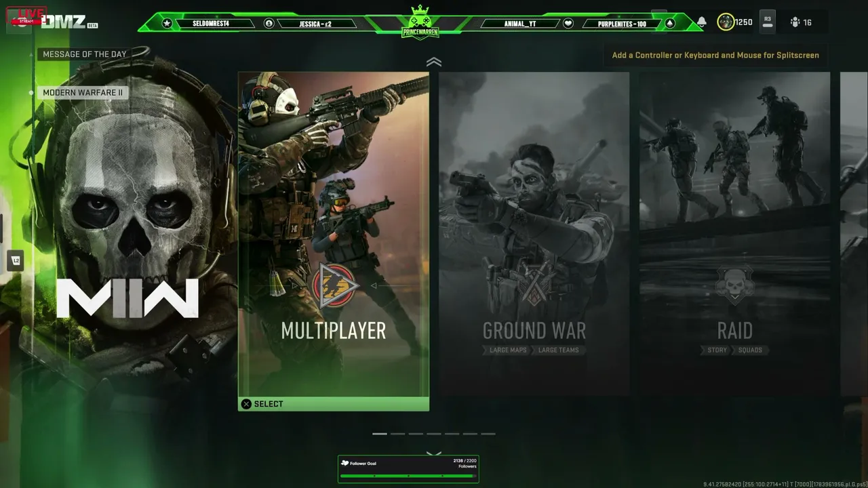Image resolution: width=868 pixels, height=488 pixels.
Task: Click the PURPLENITES - 100 label
Action: [622, 24]
